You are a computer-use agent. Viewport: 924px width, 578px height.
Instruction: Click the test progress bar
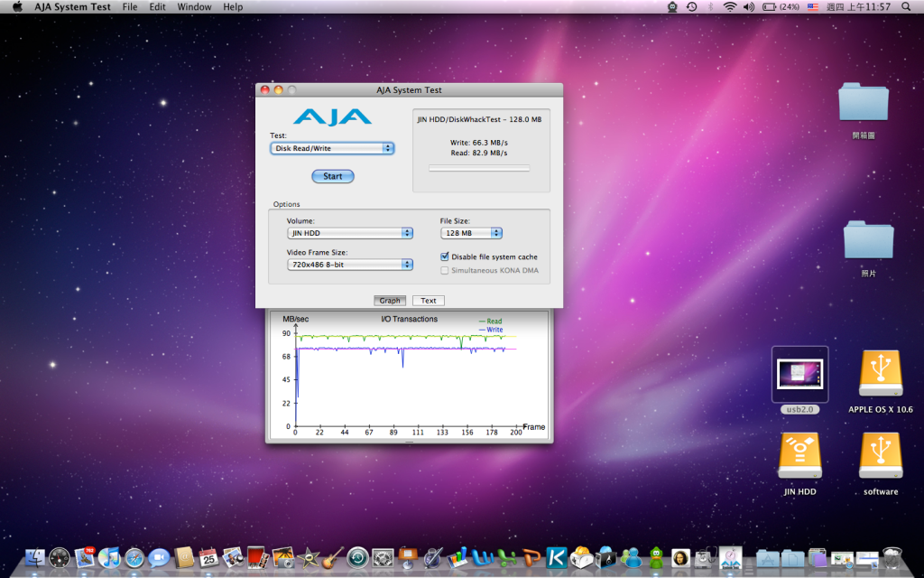(x=479, y=168)
